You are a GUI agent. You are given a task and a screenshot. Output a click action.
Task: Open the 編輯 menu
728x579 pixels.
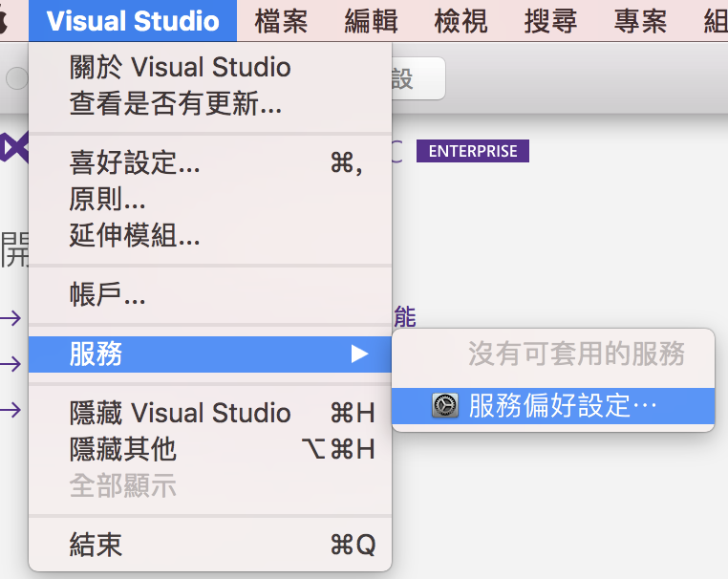pos(371,21)
